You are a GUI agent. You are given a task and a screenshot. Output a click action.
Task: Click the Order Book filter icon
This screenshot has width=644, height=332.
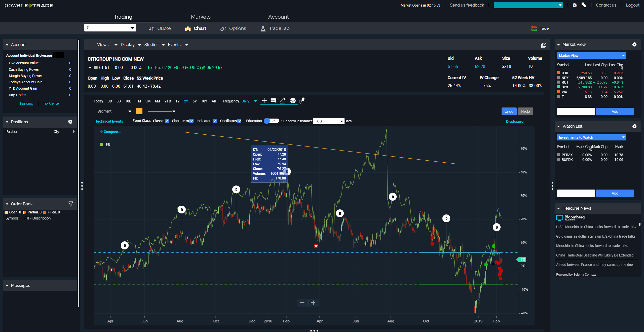(71, 204)
